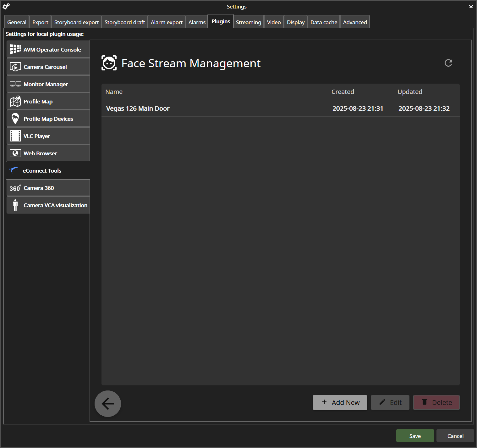Click the back arrow button
The image size is (477, 448).
[x=108, y=404]
